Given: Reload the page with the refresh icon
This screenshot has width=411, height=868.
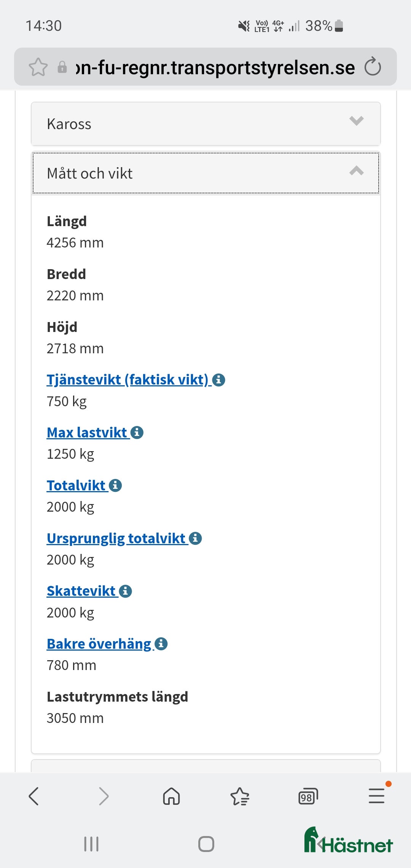Looking at the screenshot, I should 372,67.
